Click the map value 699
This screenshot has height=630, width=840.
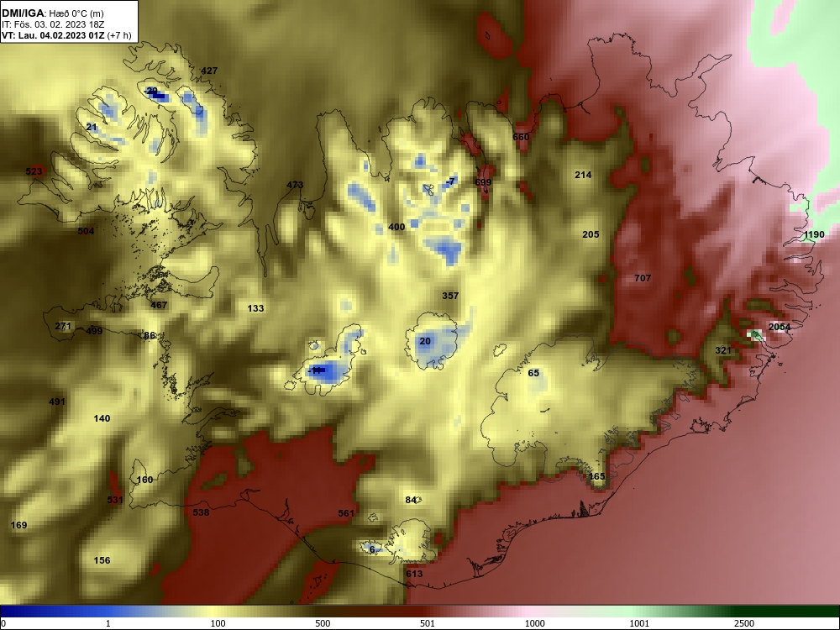click(x=483, y=182)
